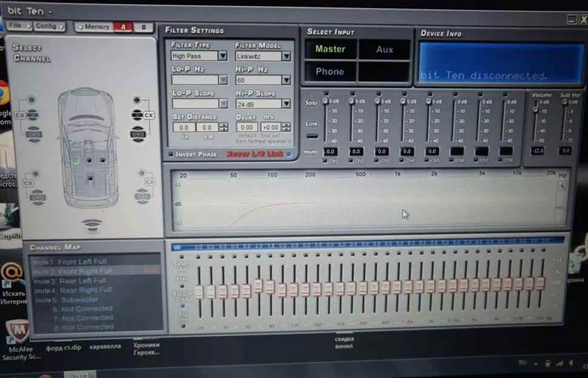Select the Phone input

[x=330, y=72]
